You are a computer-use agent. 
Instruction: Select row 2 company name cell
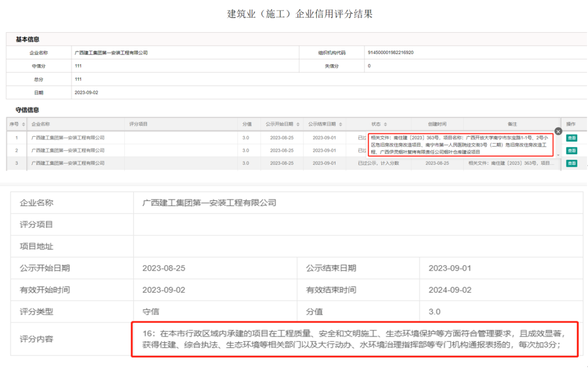(x=68, y=150)
